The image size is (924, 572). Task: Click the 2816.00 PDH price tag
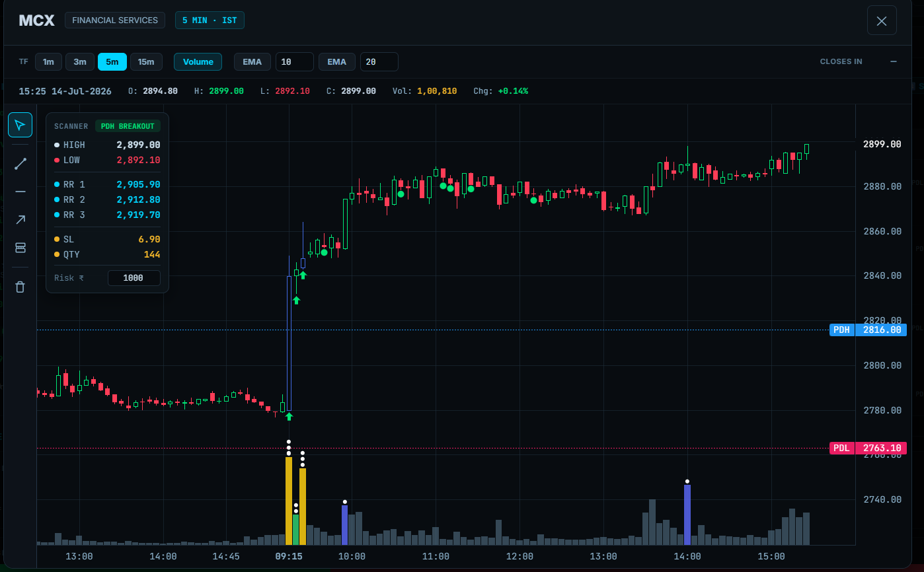[x=881, y=330]
